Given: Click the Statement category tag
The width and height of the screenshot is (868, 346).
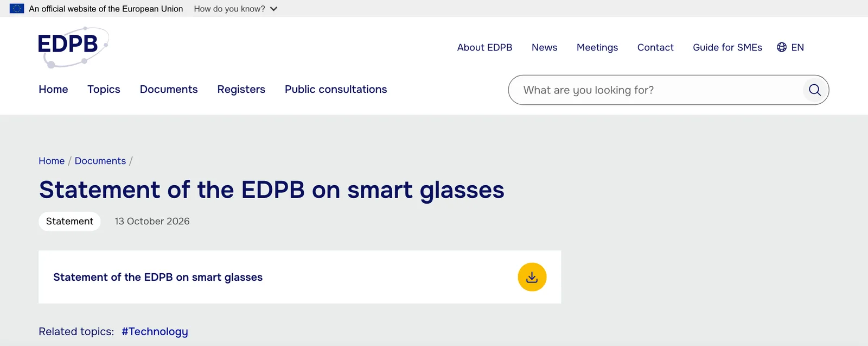Looking at the screenshot, I should [69, 221].
